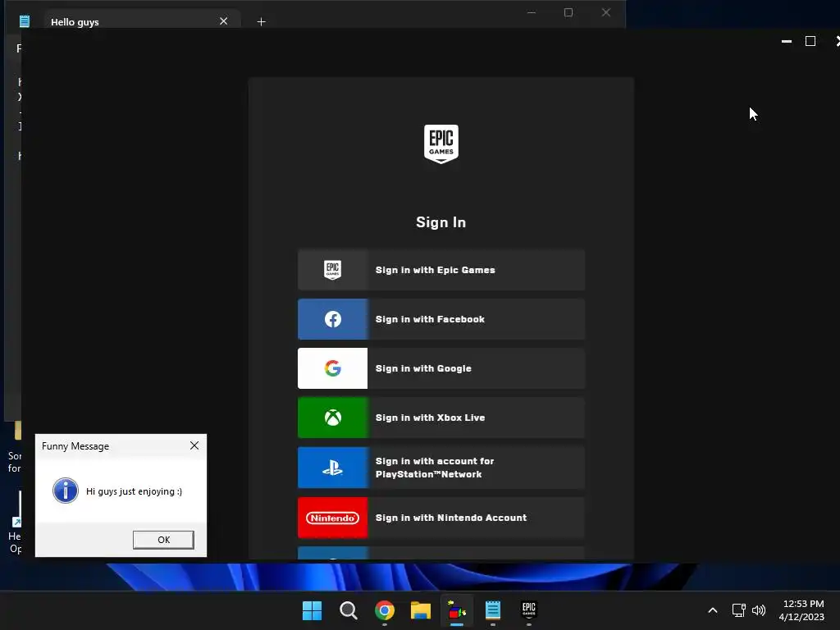840x630 pixels.
Task: Sign in with account for PlayStation Network
Action: pos(441,468)
